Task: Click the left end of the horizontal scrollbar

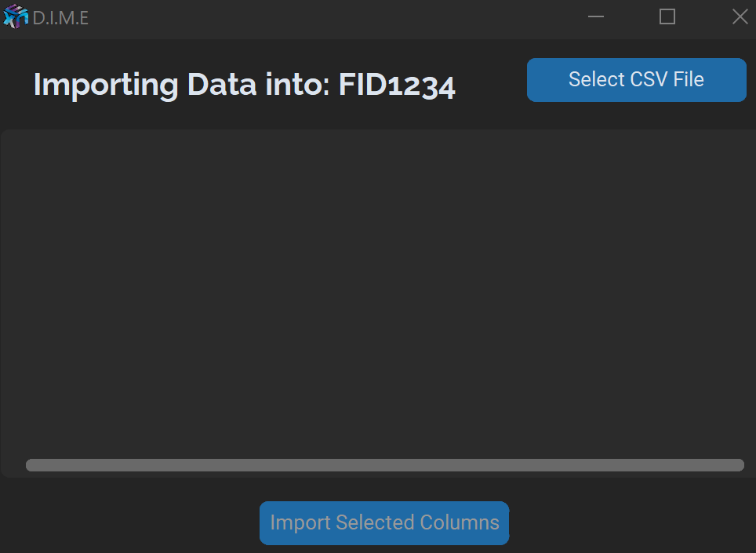Action: [x=33, y=465]
